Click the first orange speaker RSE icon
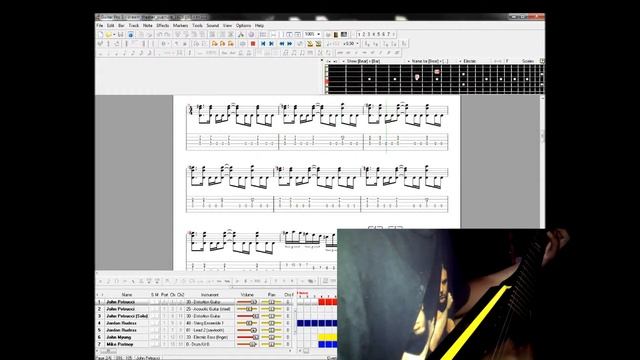This screenshot has width=640, height=360. pos(215,44)
